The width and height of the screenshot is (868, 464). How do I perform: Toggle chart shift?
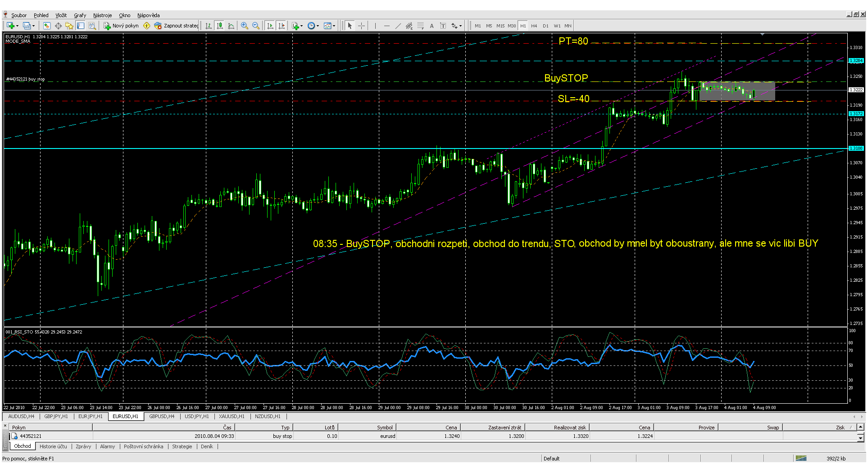coord(282,26)
